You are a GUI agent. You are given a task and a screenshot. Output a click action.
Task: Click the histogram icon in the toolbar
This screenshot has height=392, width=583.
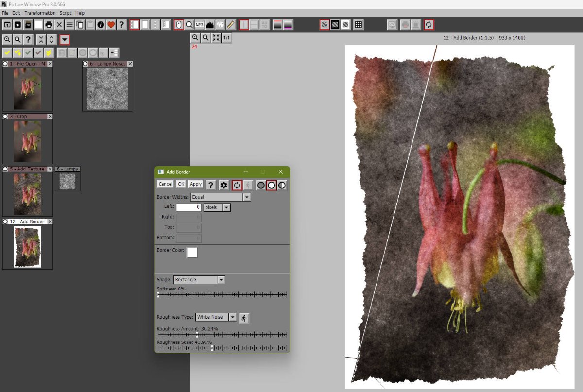[x=210, y=24]
